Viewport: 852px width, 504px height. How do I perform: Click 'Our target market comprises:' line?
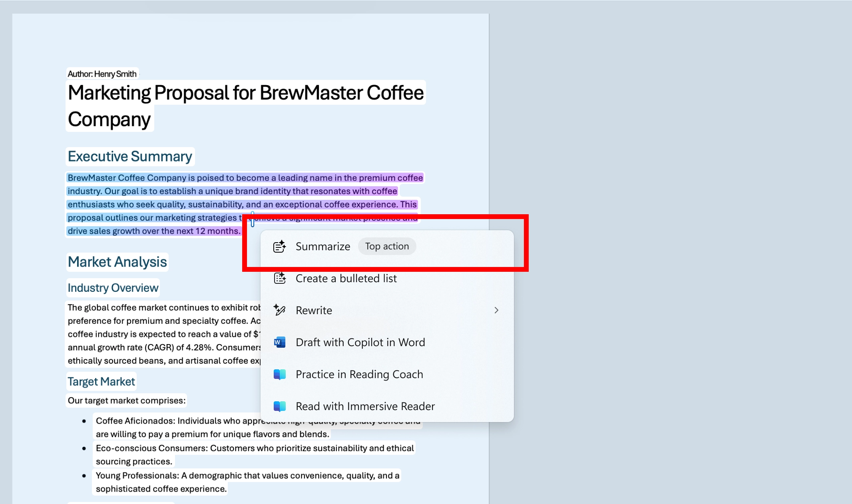pyautogui.click(x=126, y=400)
